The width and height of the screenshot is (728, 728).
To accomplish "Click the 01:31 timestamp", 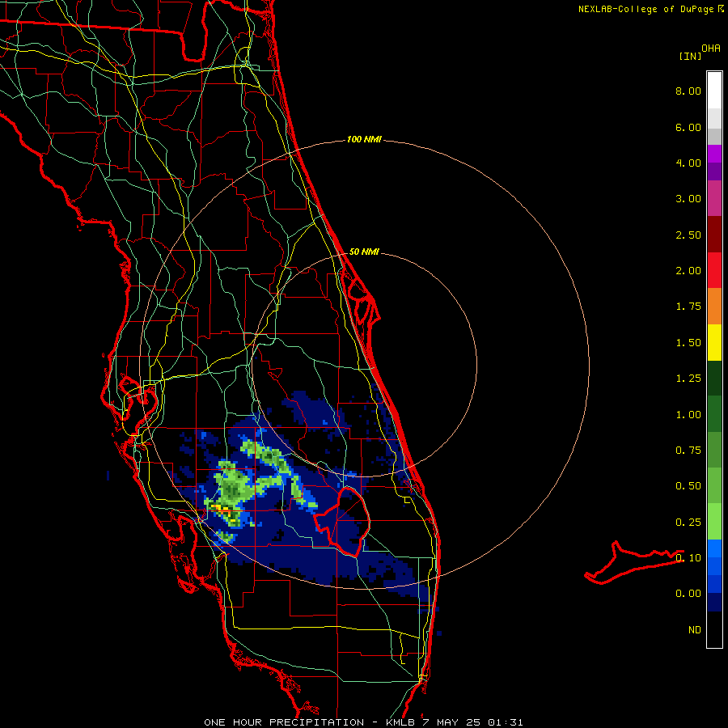I will pyautogui.click(x=505, y=722).
